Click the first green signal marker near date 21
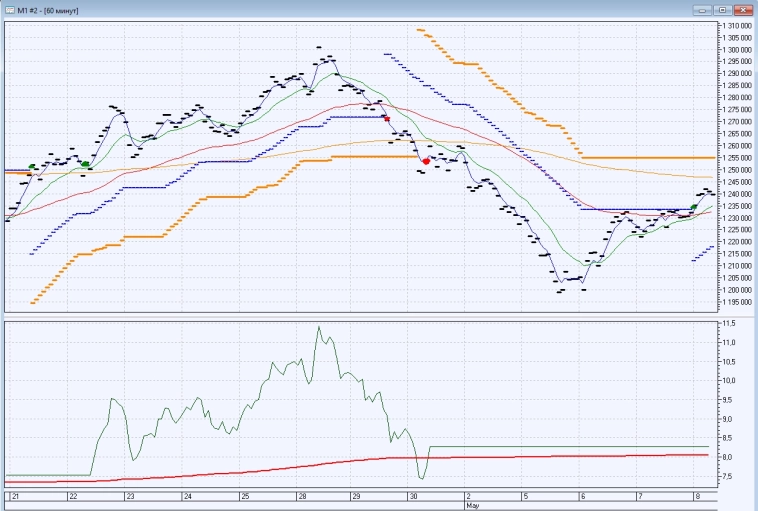The image size is (758, 511). click(x=32, y=166)
